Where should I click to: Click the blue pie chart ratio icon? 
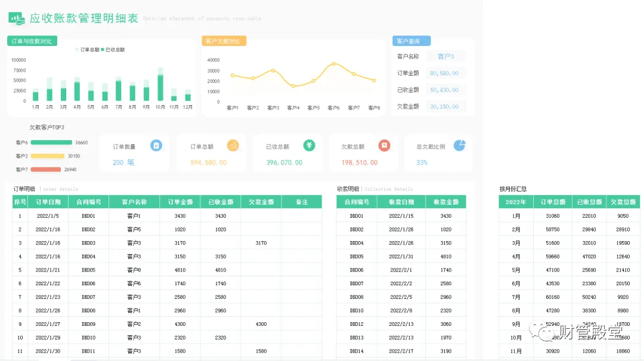click(460, 146)
